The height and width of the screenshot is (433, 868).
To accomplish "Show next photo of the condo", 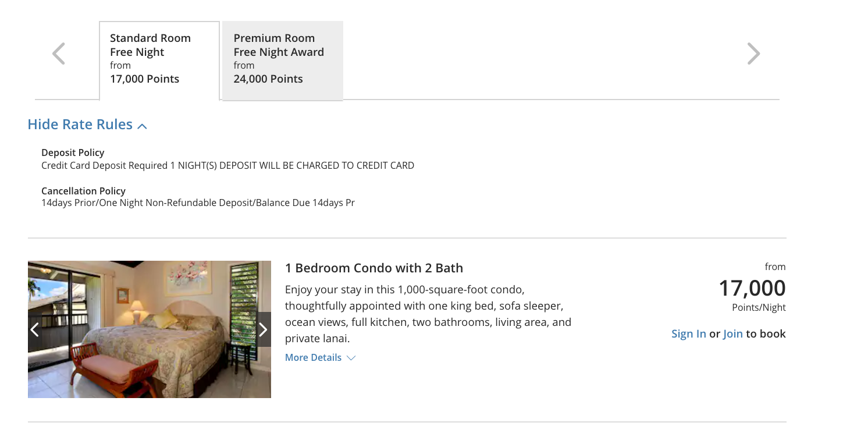I will click(x=263, y=330).
